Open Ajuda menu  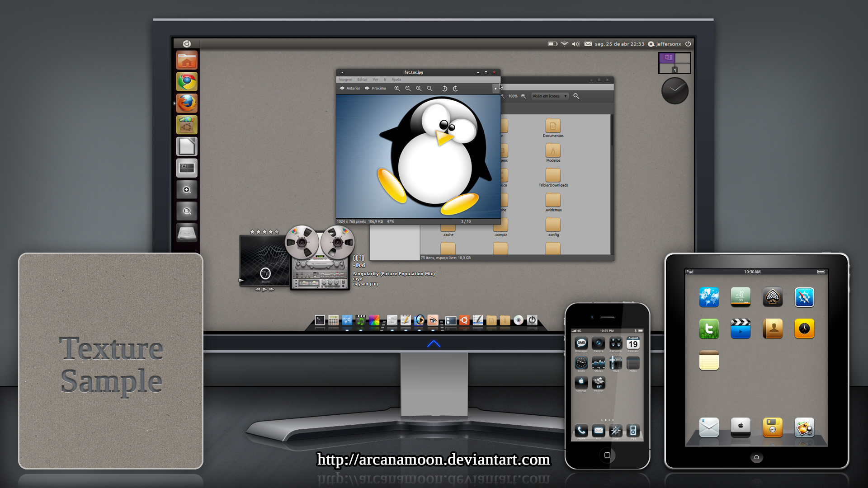pyautogui.click(x=396, y=80)
